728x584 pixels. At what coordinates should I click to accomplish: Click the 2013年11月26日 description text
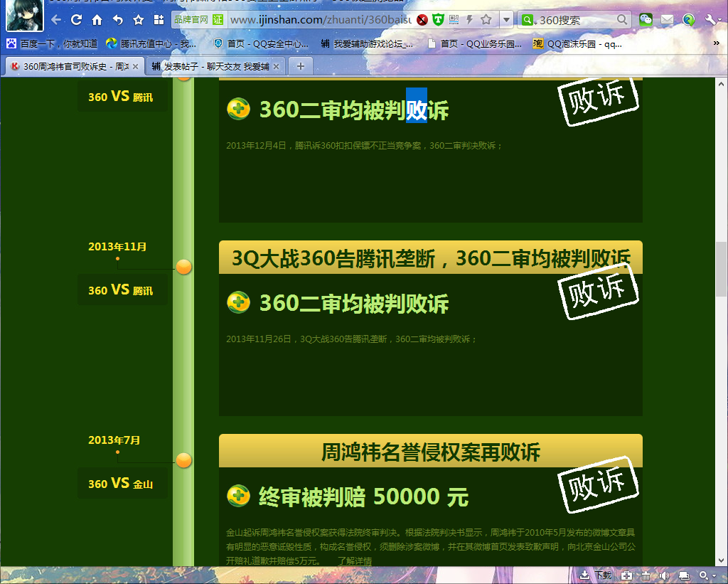coord(351,339)
